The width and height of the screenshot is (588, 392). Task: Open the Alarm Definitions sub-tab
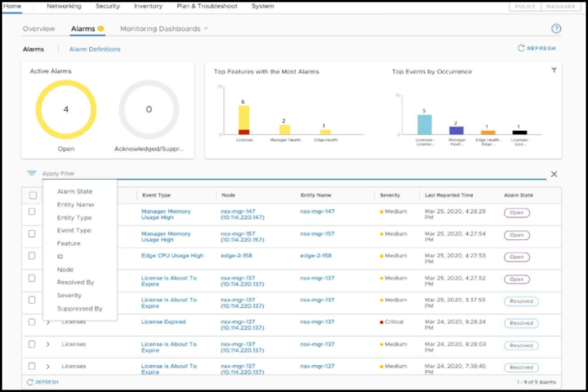click(95, 49)
